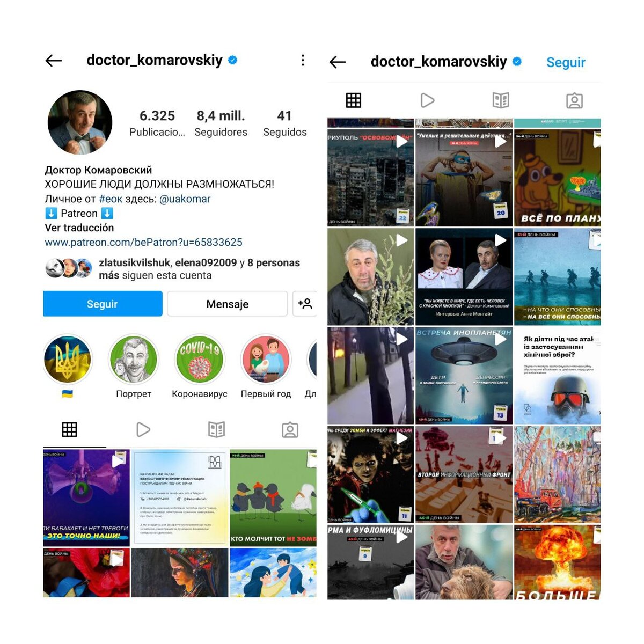
Task: Tap the back arrow on right screen
Action: click(338, 62)
